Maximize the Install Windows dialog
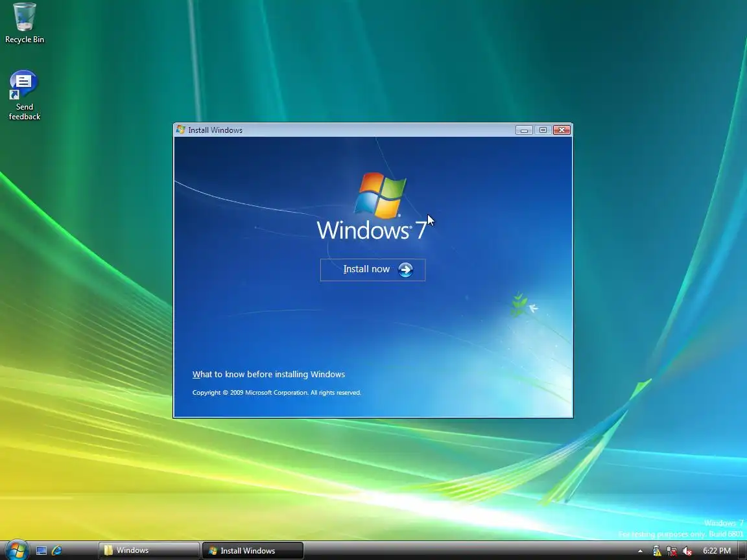The height and width of the screenshot is (560, 747). [543, 130]
